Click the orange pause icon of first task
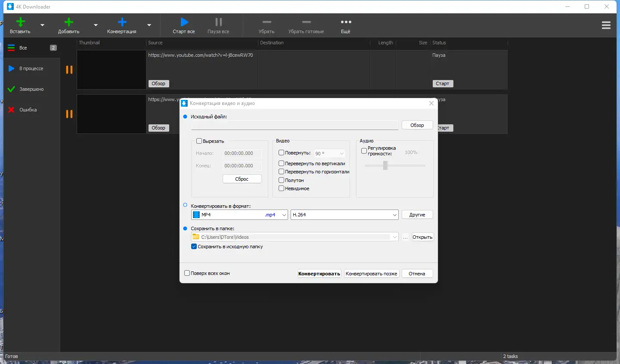620x364 pixels. (x=69, y=70)
